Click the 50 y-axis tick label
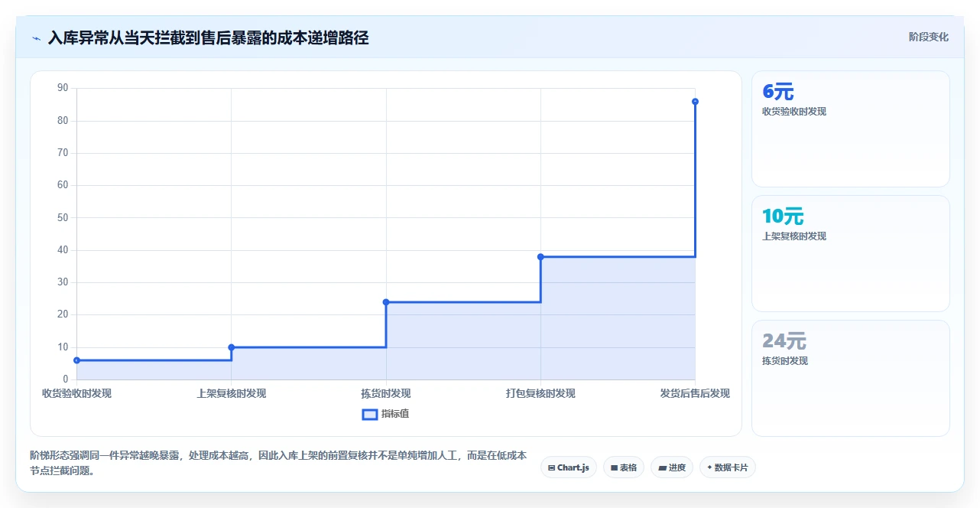980x508 pixels. coord(63,218)
